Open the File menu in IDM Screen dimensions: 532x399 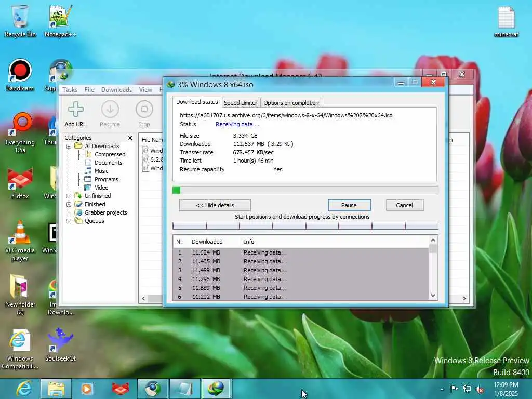click(89, 90)
